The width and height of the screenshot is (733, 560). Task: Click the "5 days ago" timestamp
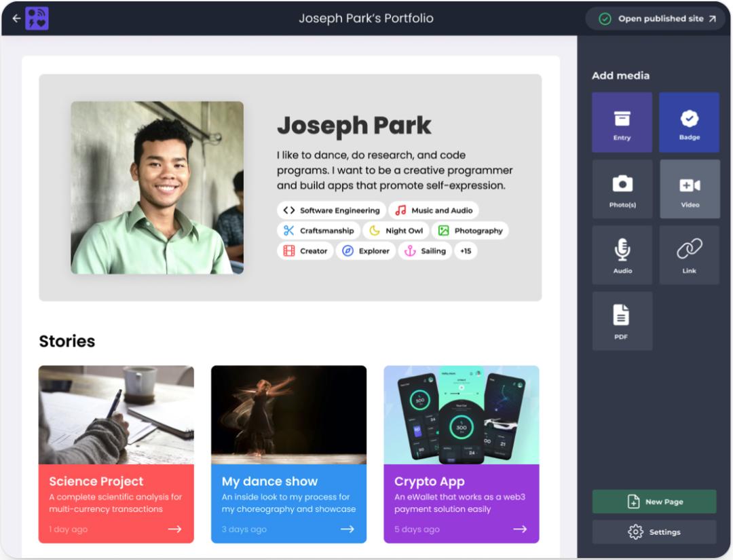(x=417, y=529)
